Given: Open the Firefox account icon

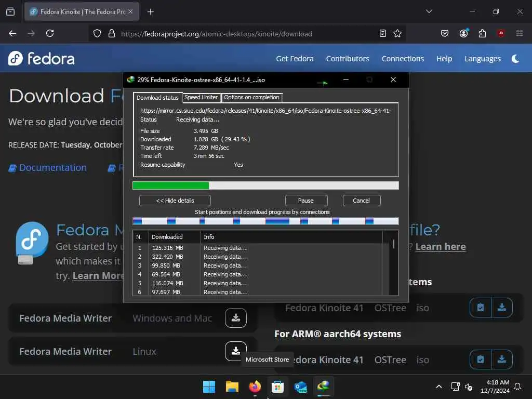Looking at the screenshot, I should 463,33.
